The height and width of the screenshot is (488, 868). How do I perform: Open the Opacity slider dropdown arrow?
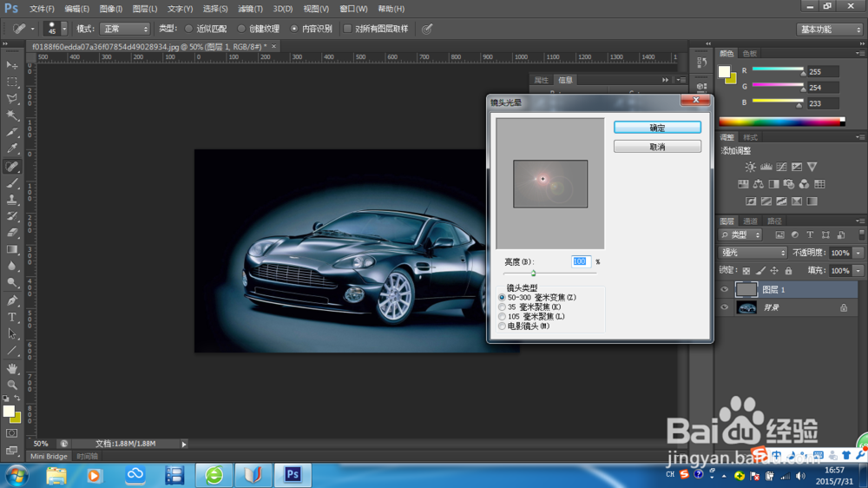pos(858,253)
